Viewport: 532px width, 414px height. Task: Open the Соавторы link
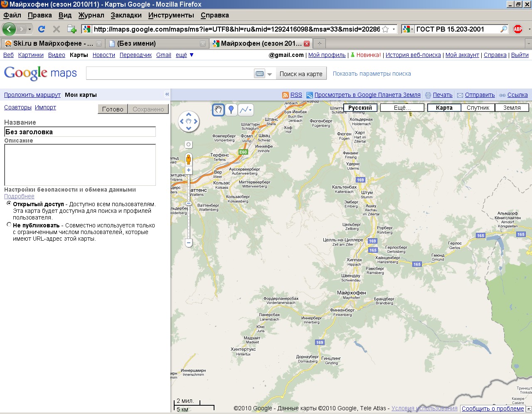(18, 107)
